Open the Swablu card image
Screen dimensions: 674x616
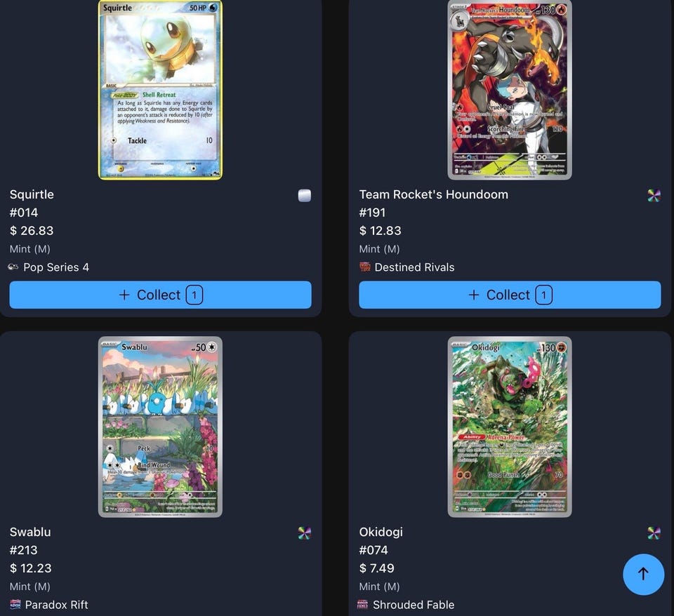160,427
